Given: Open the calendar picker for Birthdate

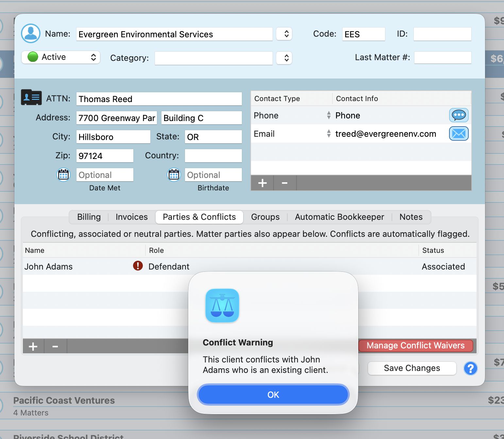Looking at the screenshot, I should point(174,175).
